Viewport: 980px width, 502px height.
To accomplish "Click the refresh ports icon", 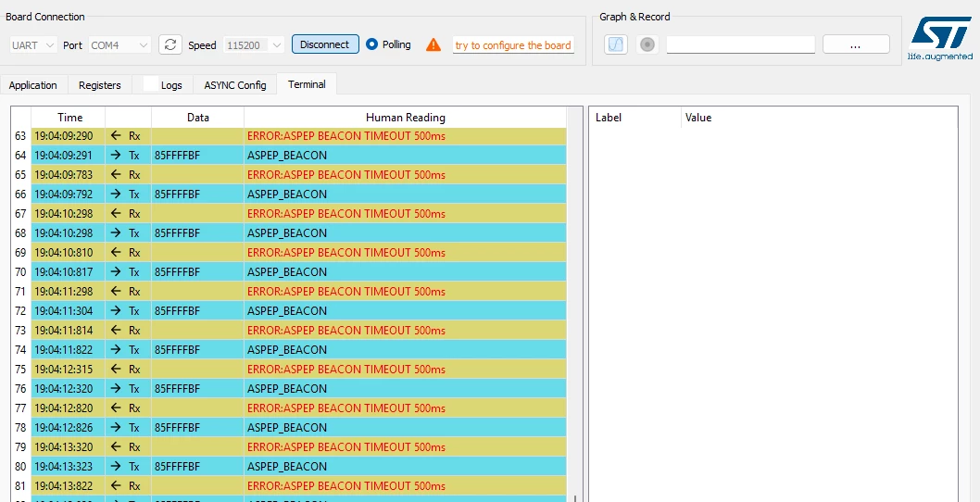I will tap(170, 44).
